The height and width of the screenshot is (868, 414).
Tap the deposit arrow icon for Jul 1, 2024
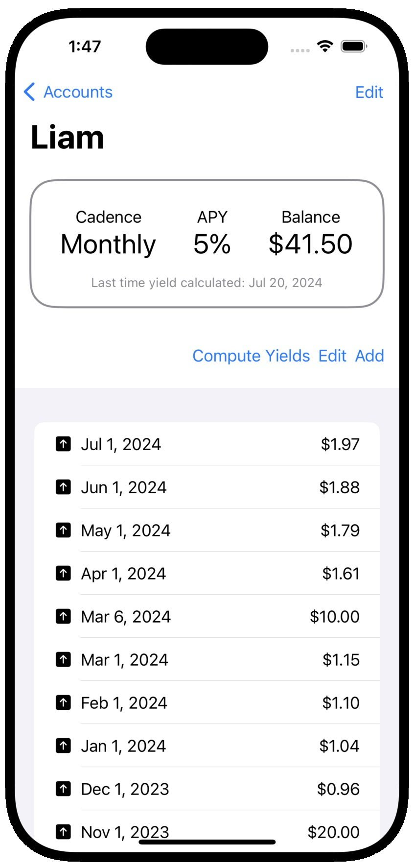(x=63, y=444)
